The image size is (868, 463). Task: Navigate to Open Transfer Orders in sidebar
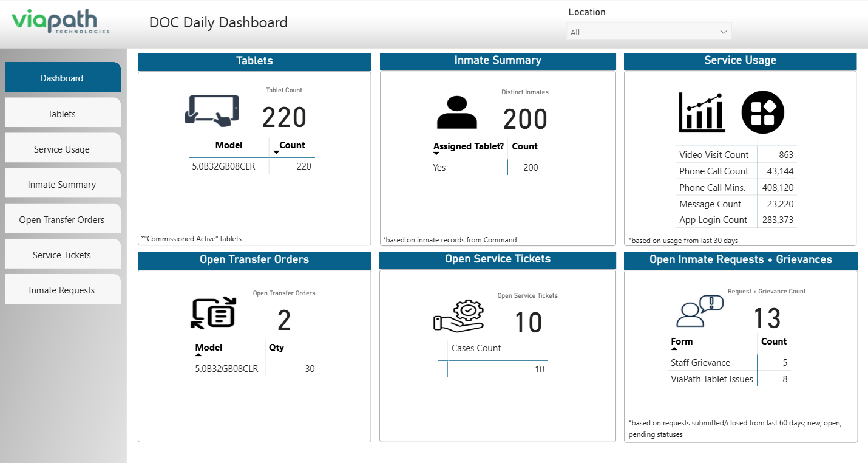(x=62, y=219)
